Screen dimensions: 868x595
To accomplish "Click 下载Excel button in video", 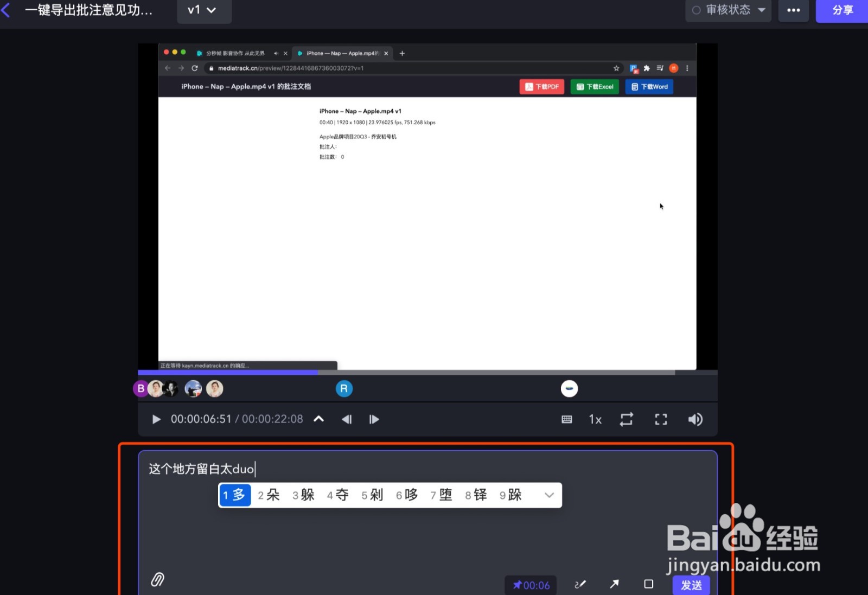I will pos(595,87).
